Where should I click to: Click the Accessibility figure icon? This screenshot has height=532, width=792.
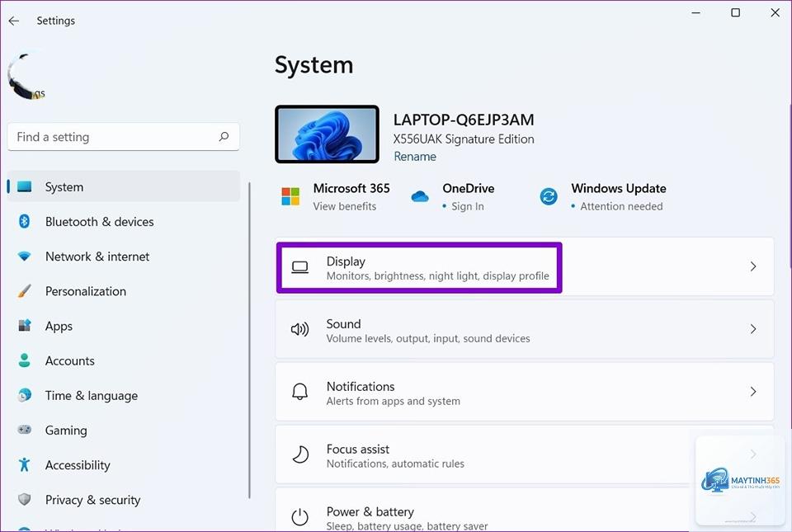point(24,464)
